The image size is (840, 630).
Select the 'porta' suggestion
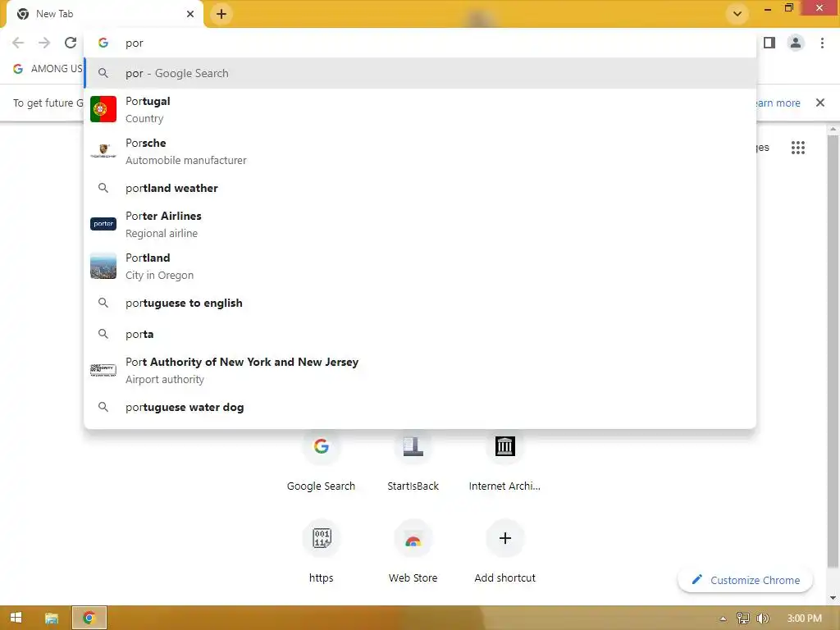pyautogui.click(x=420, y=335)
